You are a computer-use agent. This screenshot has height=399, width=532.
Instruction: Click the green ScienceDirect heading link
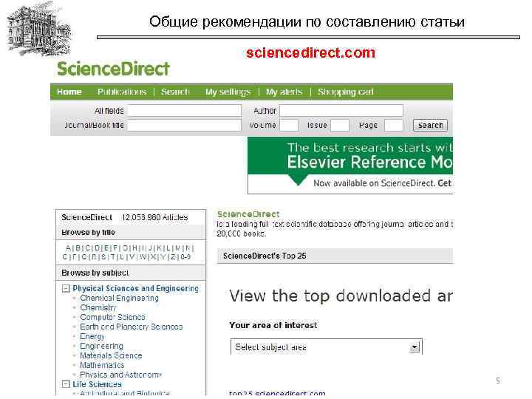pyautogui.click(x=248, y=214)
